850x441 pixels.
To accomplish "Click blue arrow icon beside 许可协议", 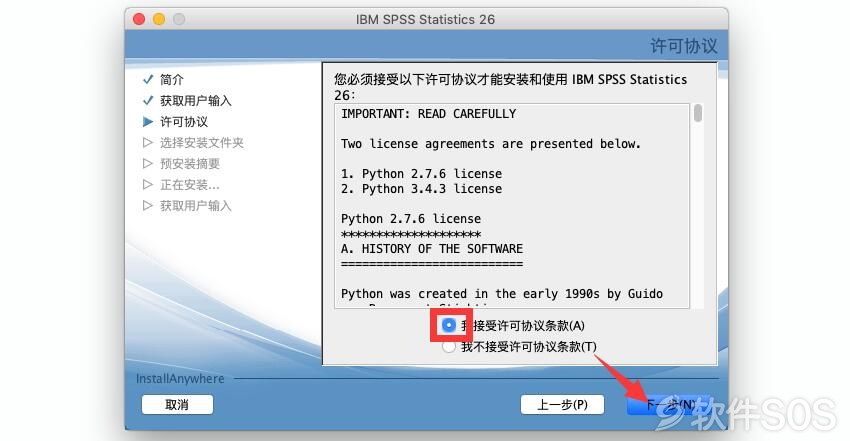I will click(148, 122).
